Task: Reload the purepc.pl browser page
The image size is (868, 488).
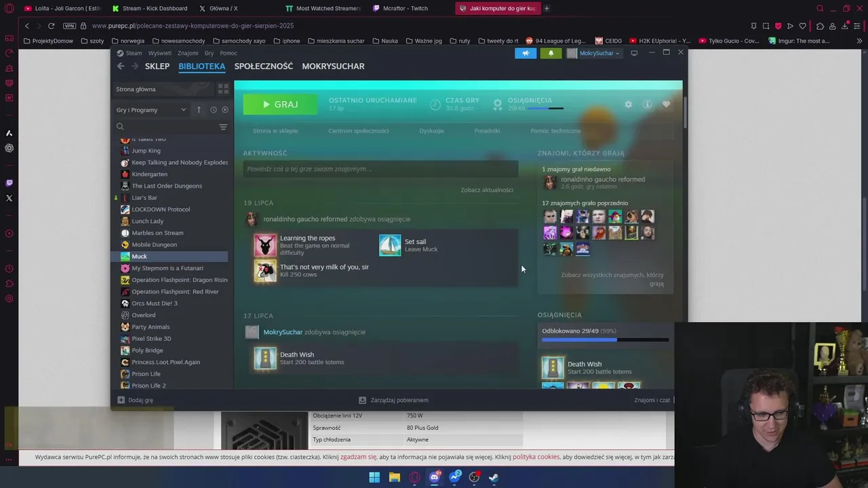Action: [51, 26]
